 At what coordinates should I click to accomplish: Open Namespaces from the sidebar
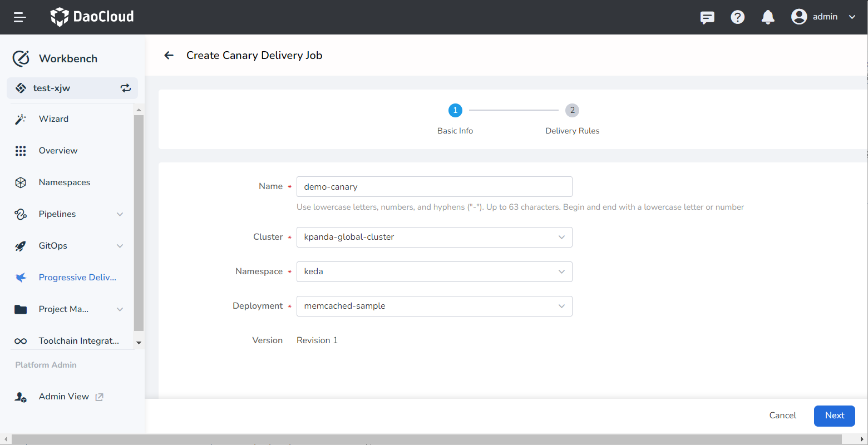click(x=65, y=182)
